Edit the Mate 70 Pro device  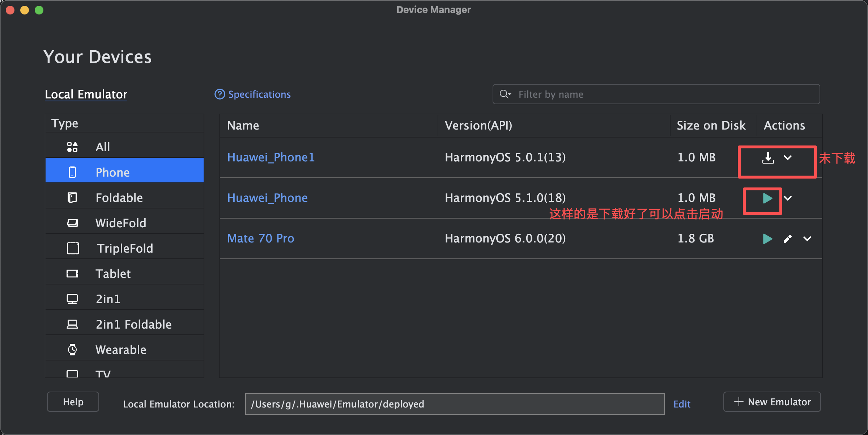[787, 239]
